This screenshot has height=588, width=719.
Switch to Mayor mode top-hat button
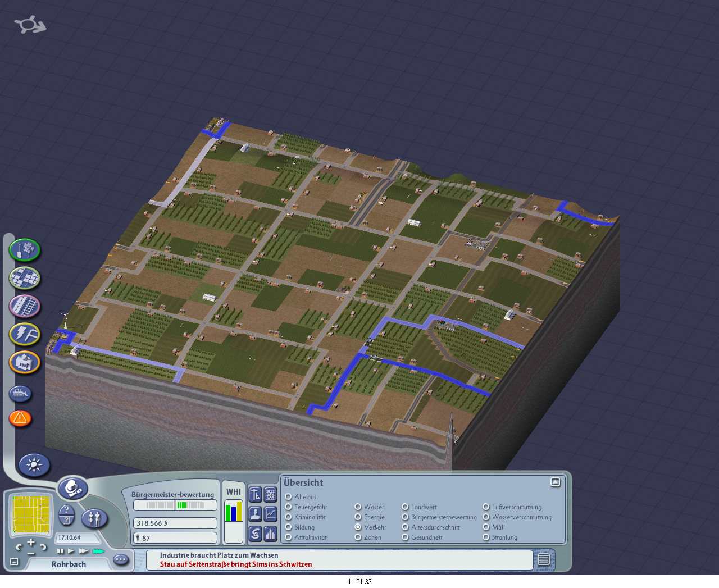[x=72, y=489]
